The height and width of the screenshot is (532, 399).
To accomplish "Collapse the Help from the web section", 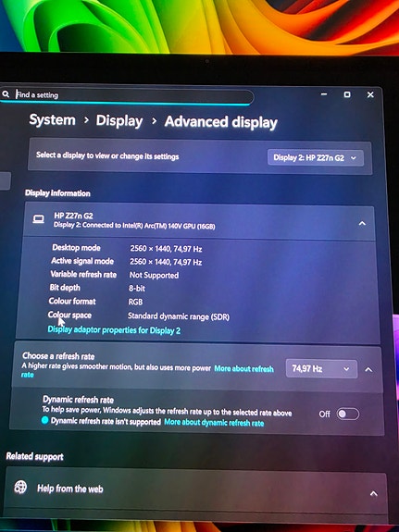I will (374, 493).
